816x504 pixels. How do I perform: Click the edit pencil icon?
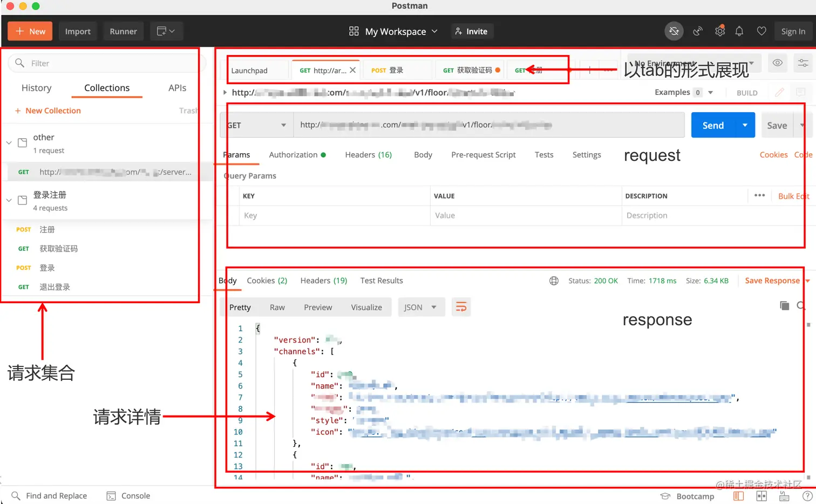[779, 92]
